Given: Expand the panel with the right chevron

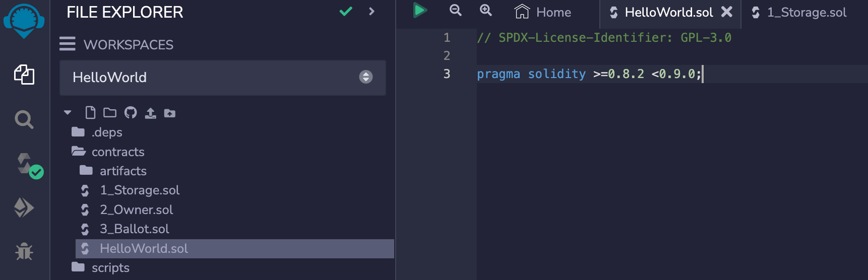Looking at the screenshot, I should 371,11.
